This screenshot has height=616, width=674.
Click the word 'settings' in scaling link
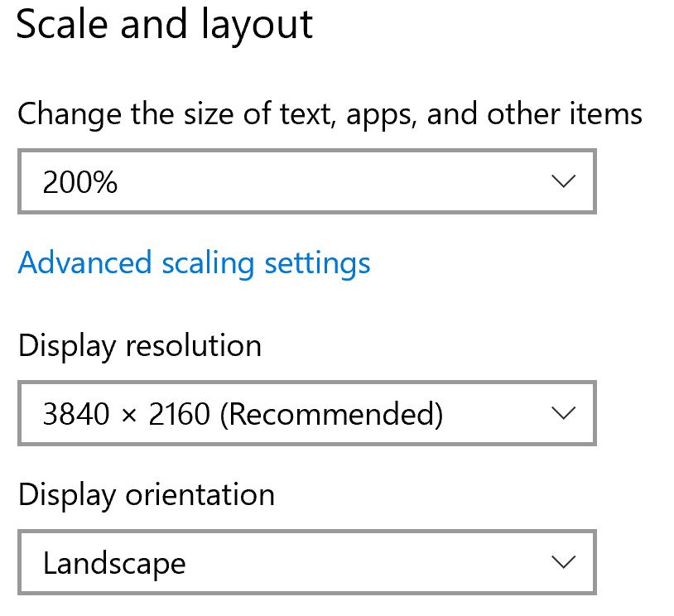(x=317, y=263)
